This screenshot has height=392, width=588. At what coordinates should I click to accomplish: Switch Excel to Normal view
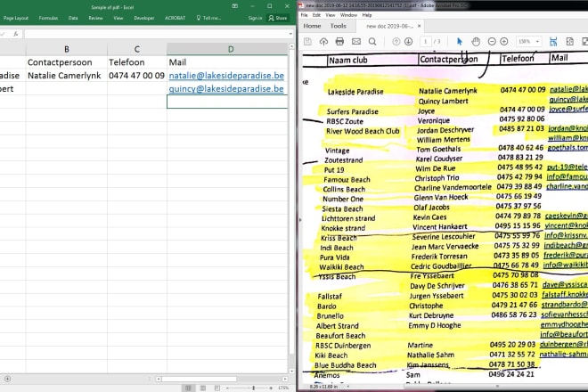click(x=188, y=388)
